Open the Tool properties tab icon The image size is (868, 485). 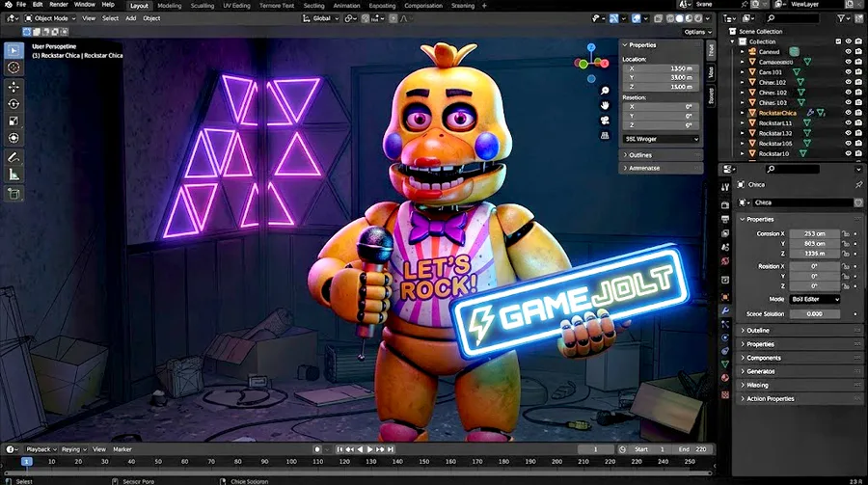pyautogui.click(x=725, y=187)
